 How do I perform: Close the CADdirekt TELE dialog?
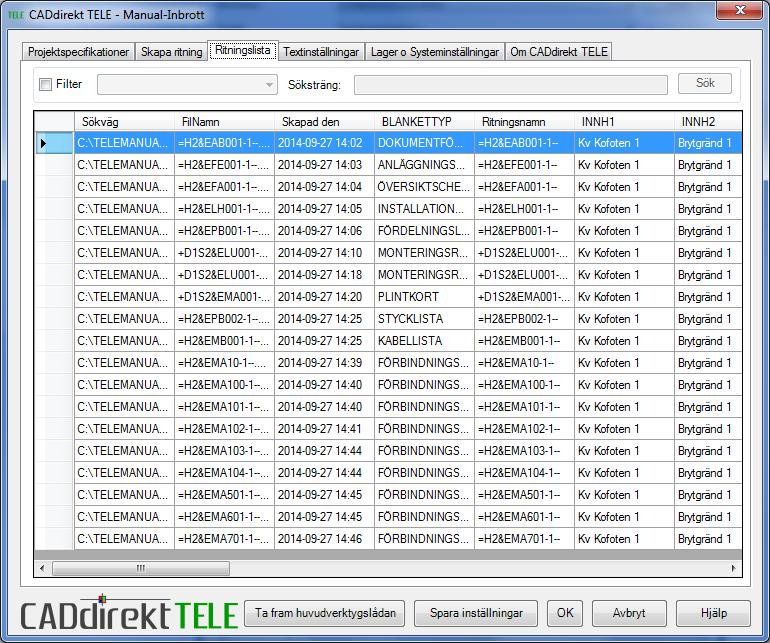click(x=739, y=10)
